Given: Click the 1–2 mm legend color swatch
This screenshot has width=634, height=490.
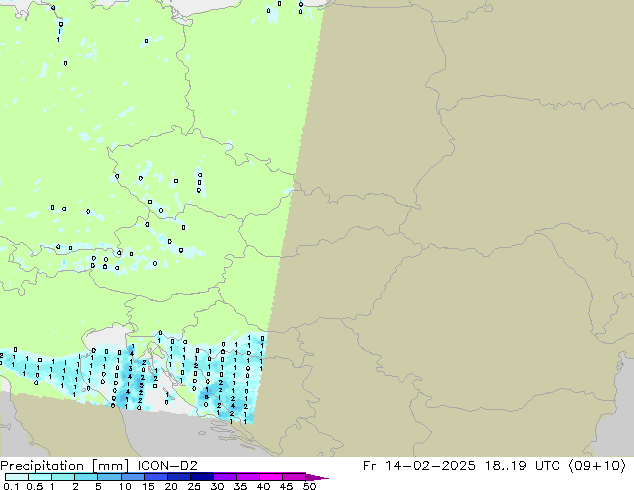Looking at the screenshot, I should pos(63,477).
